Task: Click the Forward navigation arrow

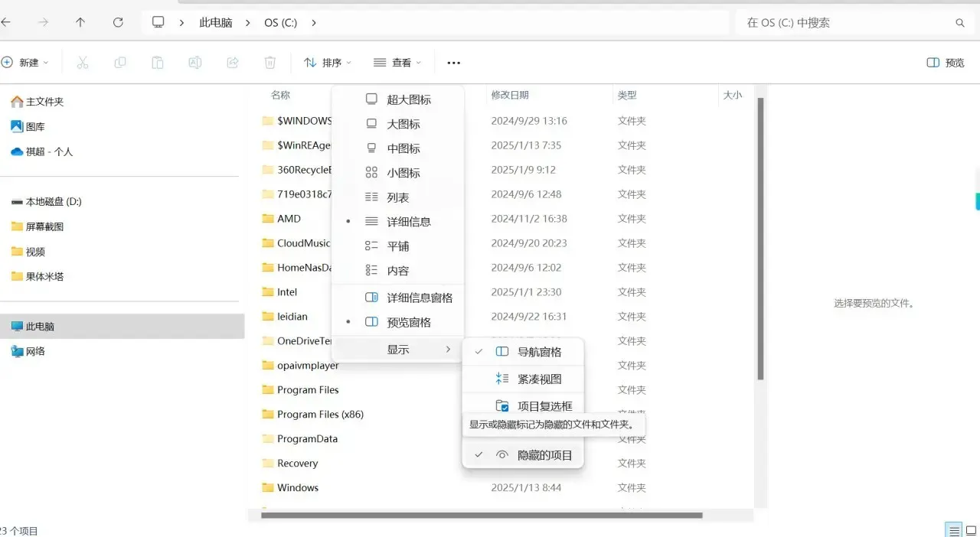Action: point(44,22)
